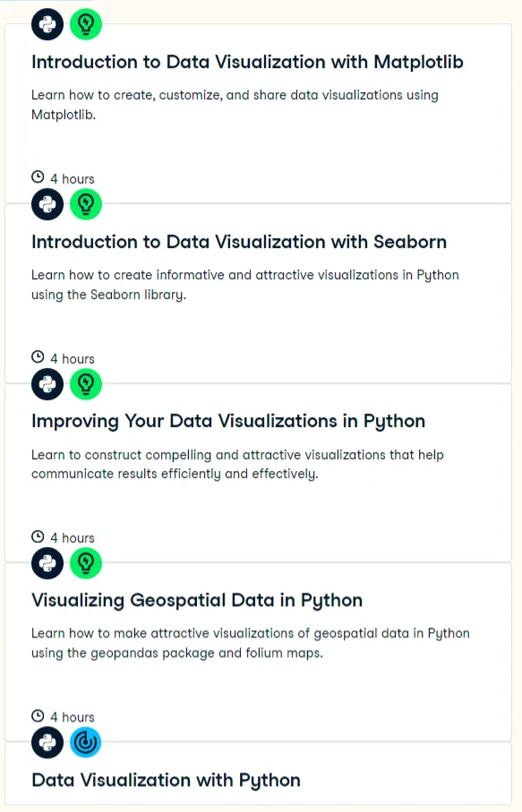Image resolution: width=522 pixels, height=812 pixels.
Task: Open Introduction to Data Visualization with Matplotlib
Action: [247, 62]
